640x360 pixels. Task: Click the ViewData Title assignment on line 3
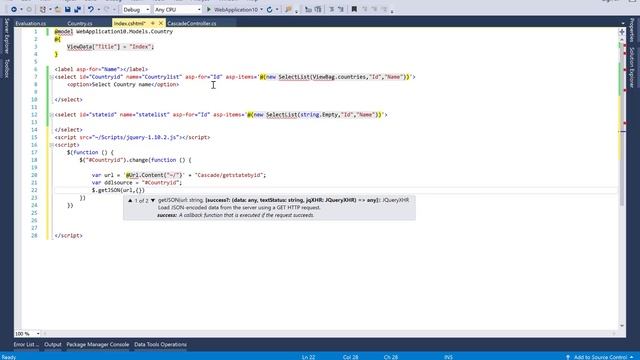110,47
